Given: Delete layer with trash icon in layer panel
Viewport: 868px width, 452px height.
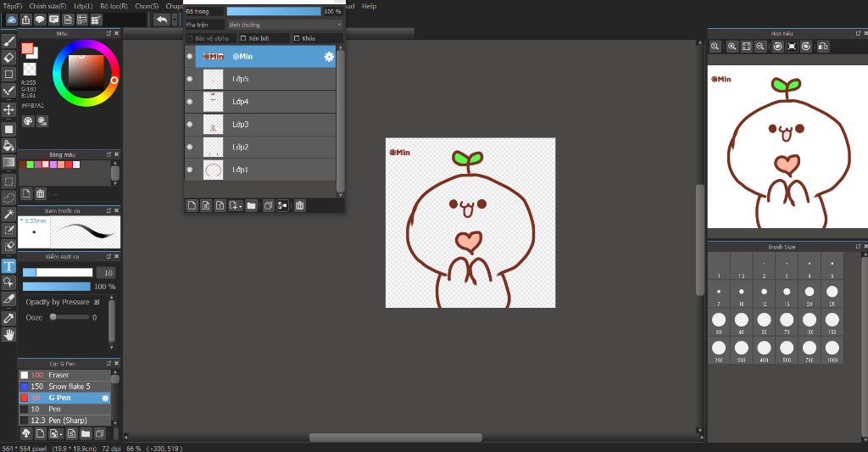Looking at the screenshot, I should [x=299, y=205].
